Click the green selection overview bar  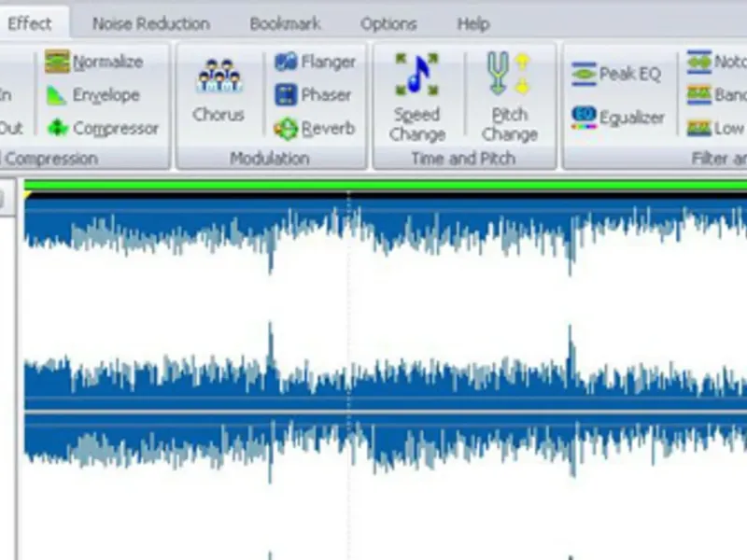(x=386, y=185)
